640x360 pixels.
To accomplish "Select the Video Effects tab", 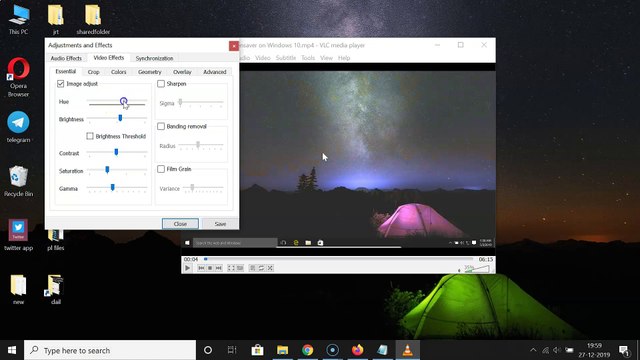I will click(109, 58).
